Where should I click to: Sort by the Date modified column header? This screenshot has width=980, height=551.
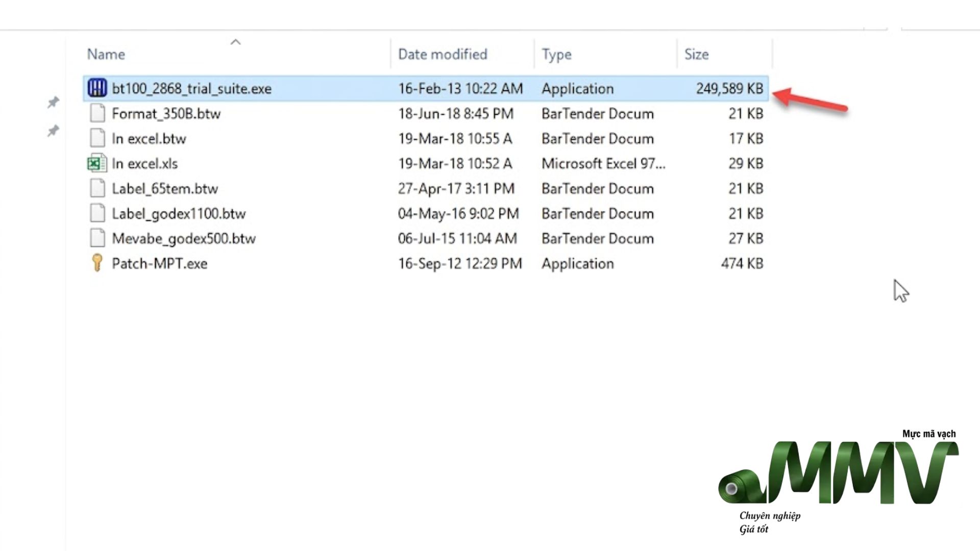[x=443, y=54]
